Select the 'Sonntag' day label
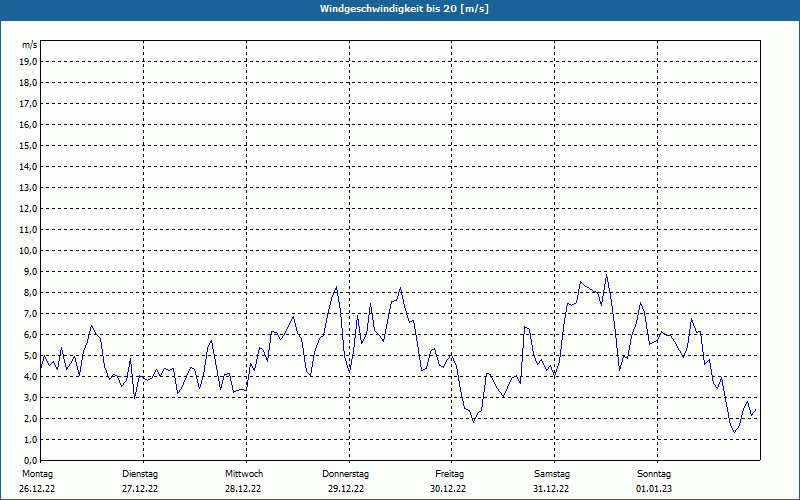 coord(654,474)
